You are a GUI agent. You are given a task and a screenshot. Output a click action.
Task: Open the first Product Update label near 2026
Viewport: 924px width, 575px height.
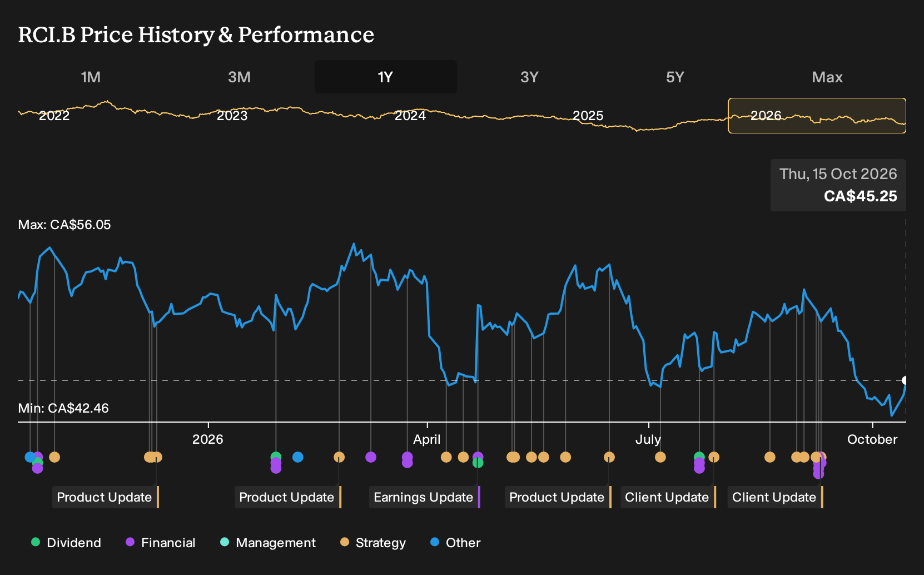[x=106, y=497]
